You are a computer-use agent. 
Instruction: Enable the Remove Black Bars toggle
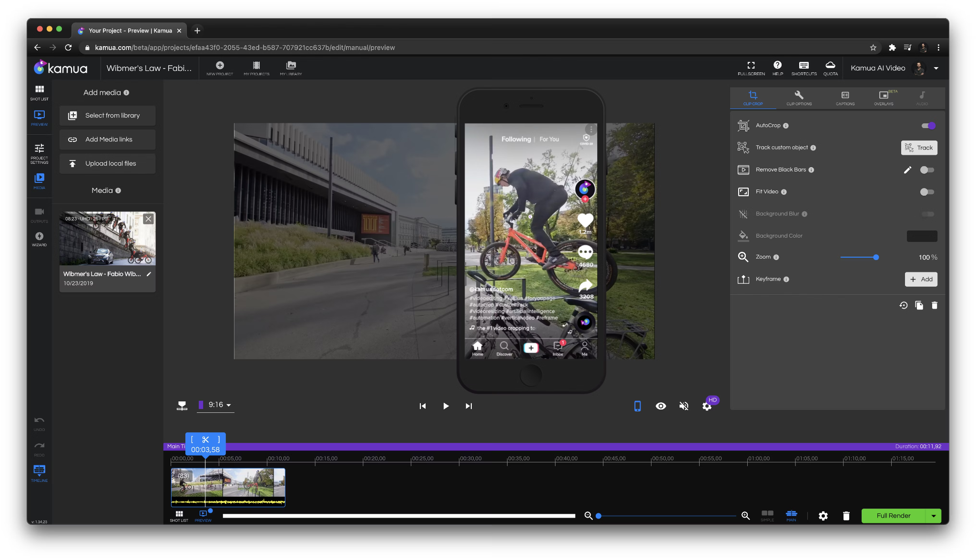tap(927, 170)
